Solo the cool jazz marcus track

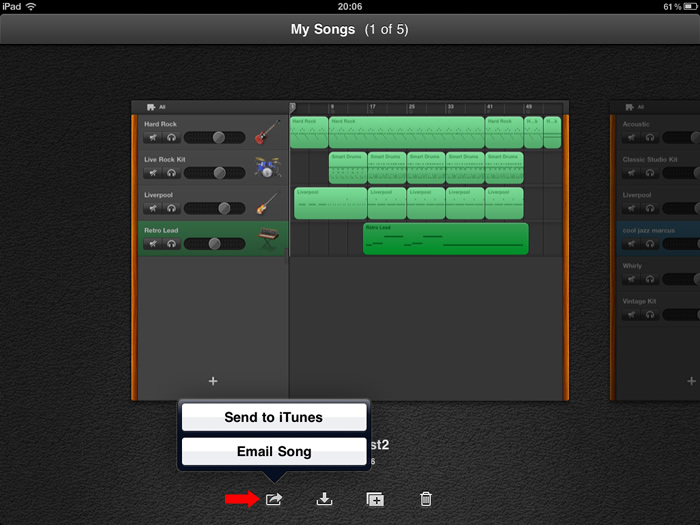click(650, 244)
